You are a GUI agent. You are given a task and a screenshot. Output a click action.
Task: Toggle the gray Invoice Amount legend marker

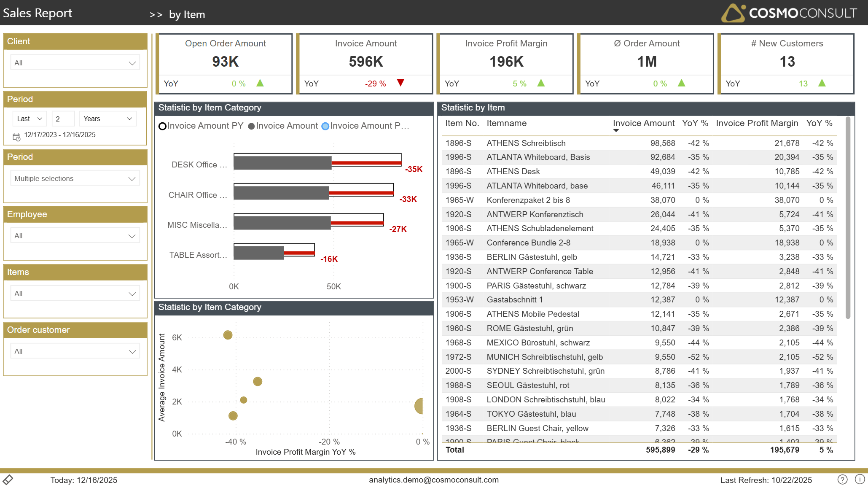[252, 126]
